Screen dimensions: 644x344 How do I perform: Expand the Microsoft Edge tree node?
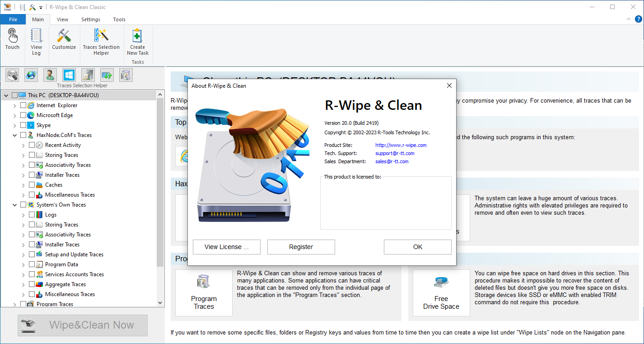(x=15, y=115)
